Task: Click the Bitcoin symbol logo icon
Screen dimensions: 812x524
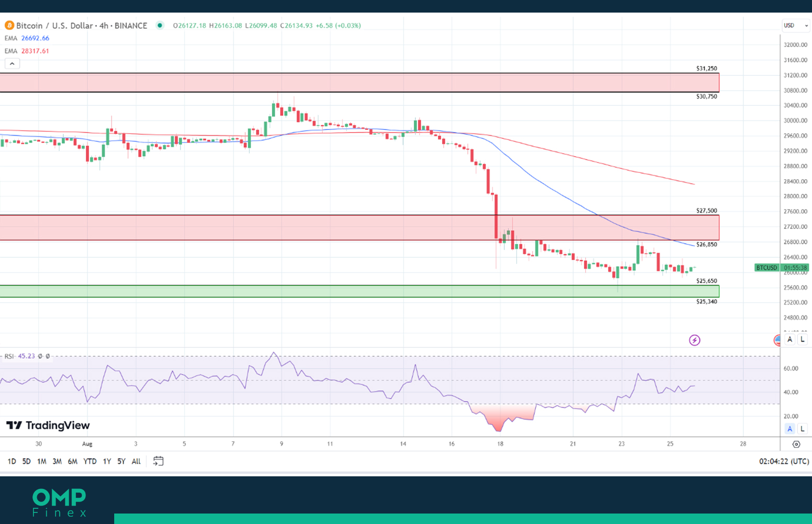Action: pyautogui.click(x=9, y=25)
